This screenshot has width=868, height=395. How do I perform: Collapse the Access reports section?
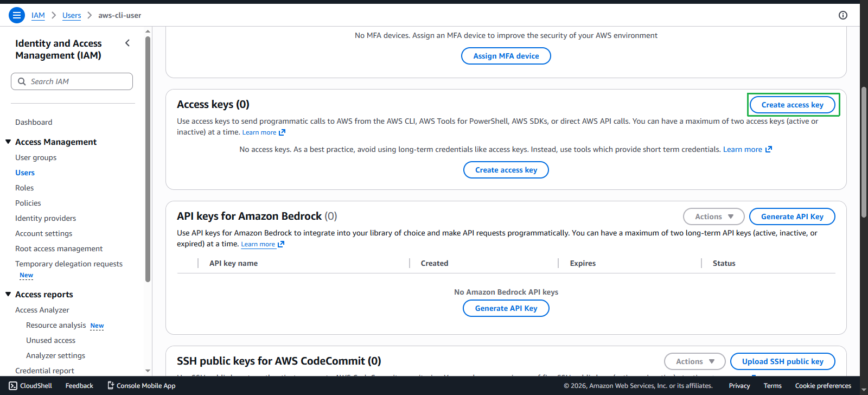click(x=8, y=294)
